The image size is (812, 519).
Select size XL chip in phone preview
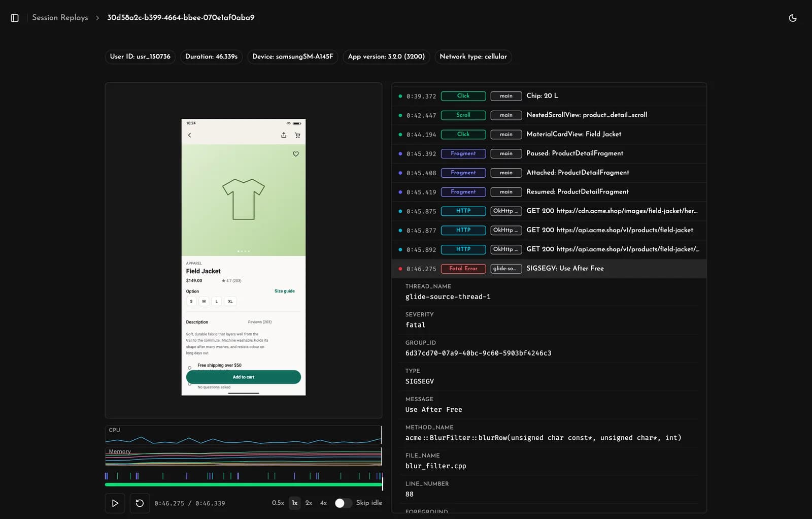click(x=230, y=302)
